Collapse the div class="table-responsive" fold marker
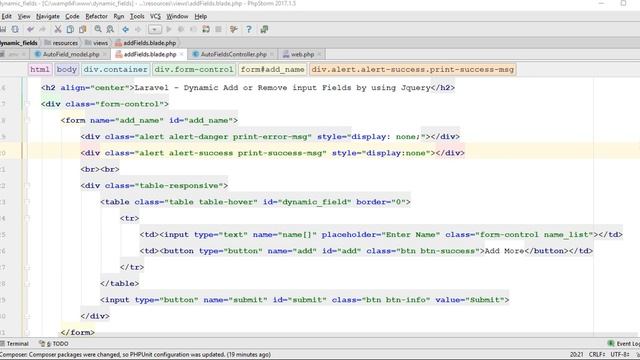The image size is (640, 360). [27, 186]
